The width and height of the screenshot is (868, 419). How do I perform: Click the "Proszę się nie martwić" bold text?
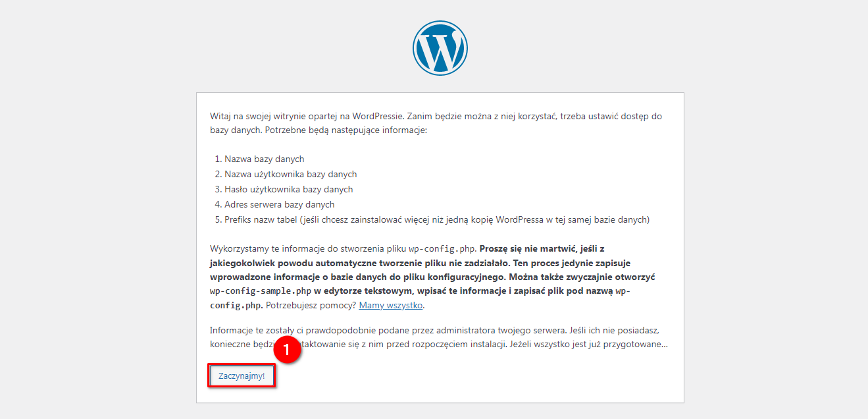525,249
